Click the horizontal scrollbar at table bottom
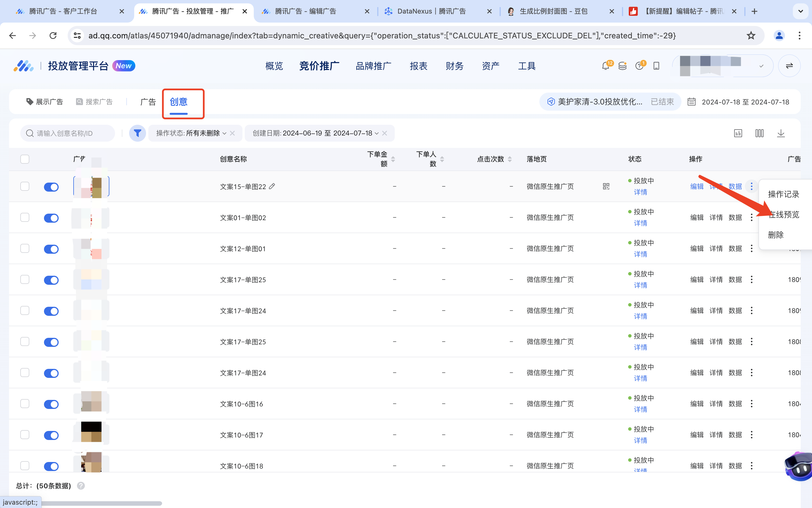This screenshot has width=812, height=508. coord(102,503)
